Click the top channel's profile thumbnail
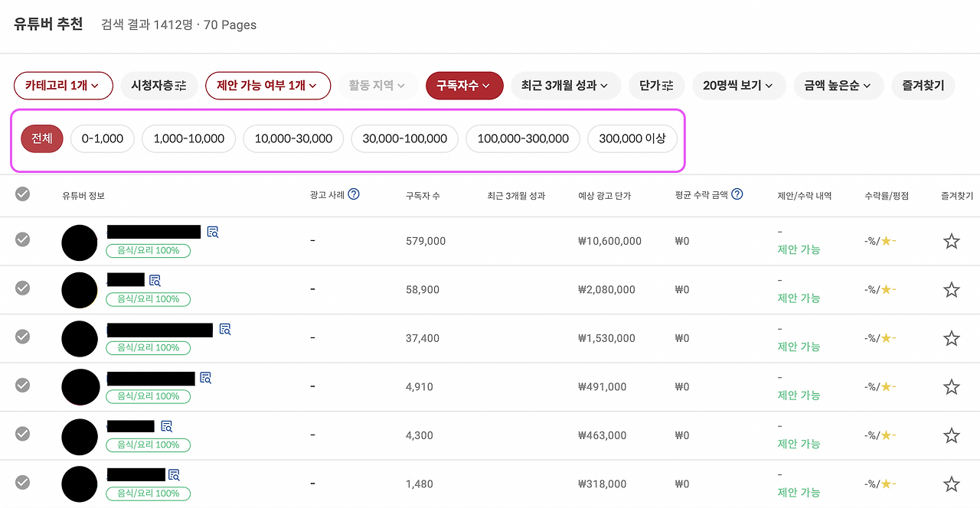Image resolution: width=980 pixels, height=508 pixels. [79, 243]
